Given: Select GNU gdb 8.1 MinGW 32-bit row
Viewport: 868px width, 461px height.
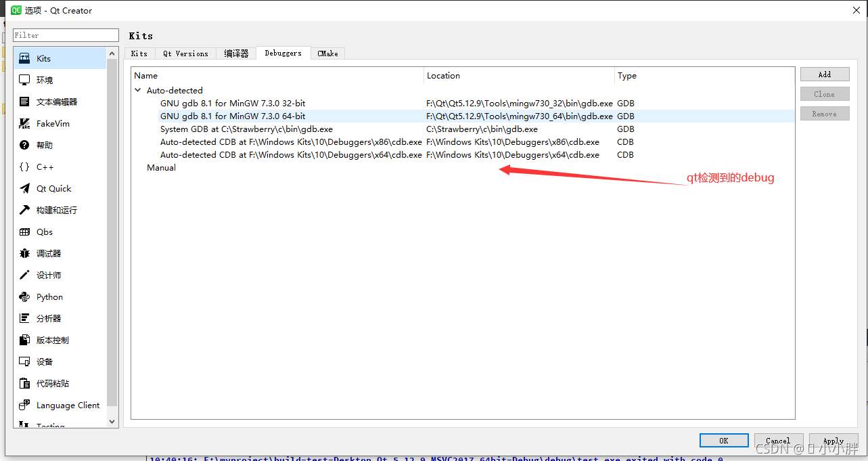Looking at the screenshot, I should pyautogui.click(x=463, y=104).
